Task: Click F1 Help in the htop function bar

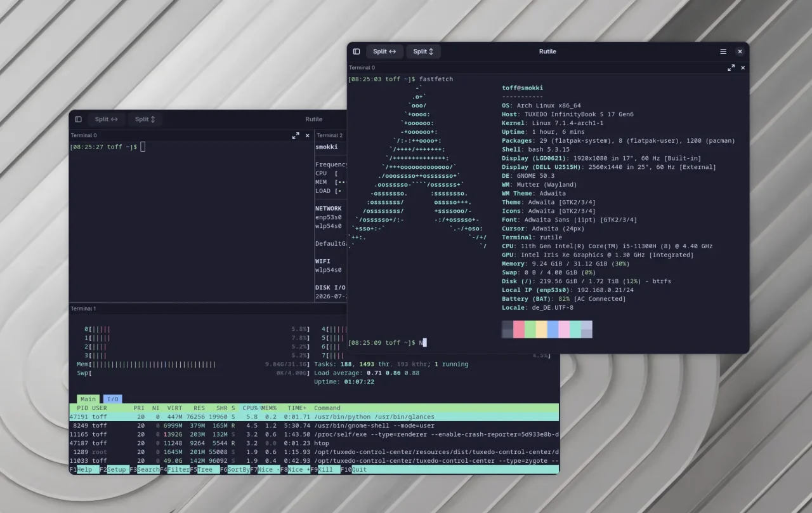Action: [84, 470]
